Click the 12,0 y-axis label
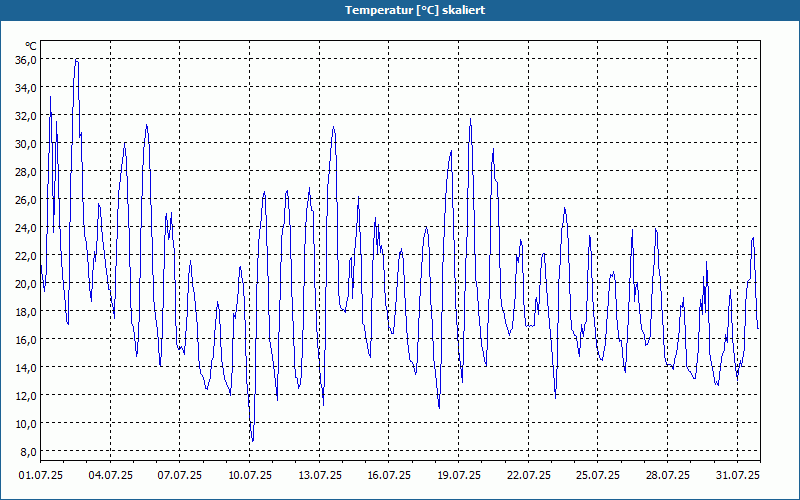This screenshot has height=500, width=800. [27, 396]
